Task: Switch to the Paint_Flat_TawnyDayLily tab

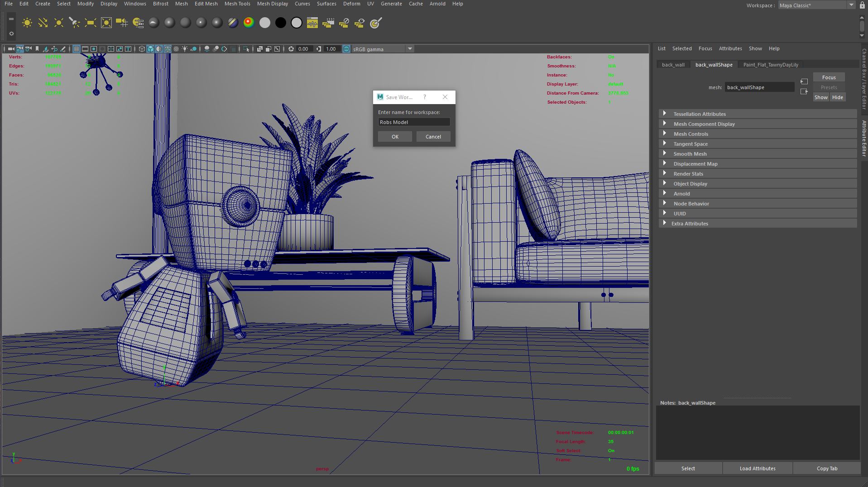Action: point(770,65)
